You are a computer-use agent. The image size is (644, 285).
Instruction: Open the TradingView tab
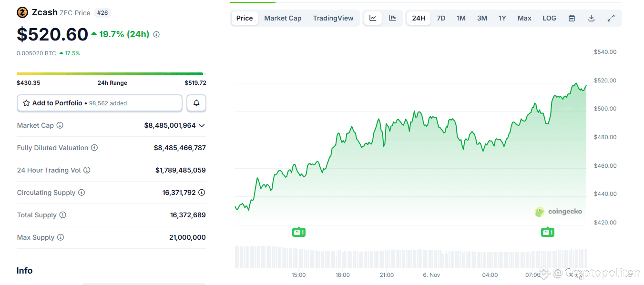(333, 18)
